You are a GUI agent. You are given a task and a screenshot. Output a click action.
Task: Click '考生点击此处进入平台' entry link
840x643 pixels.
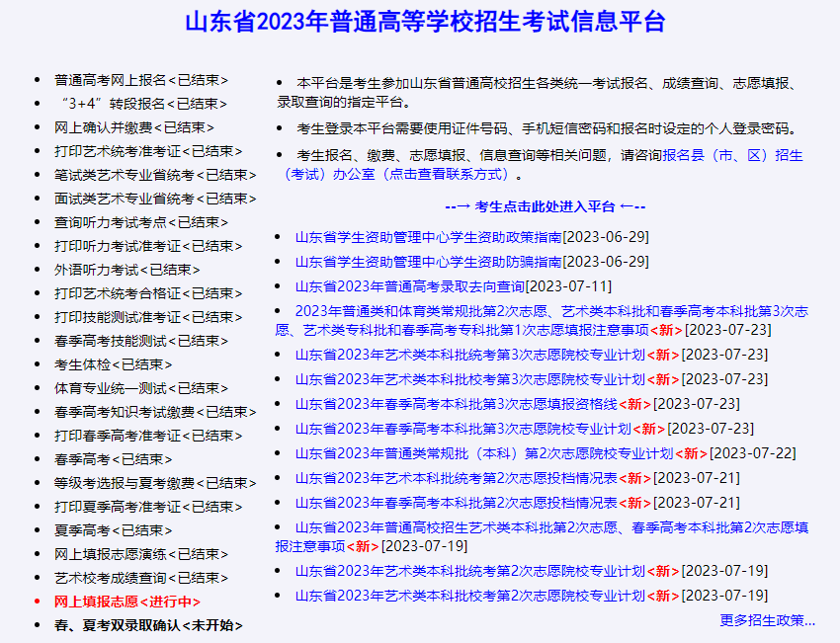pos(545,206)
